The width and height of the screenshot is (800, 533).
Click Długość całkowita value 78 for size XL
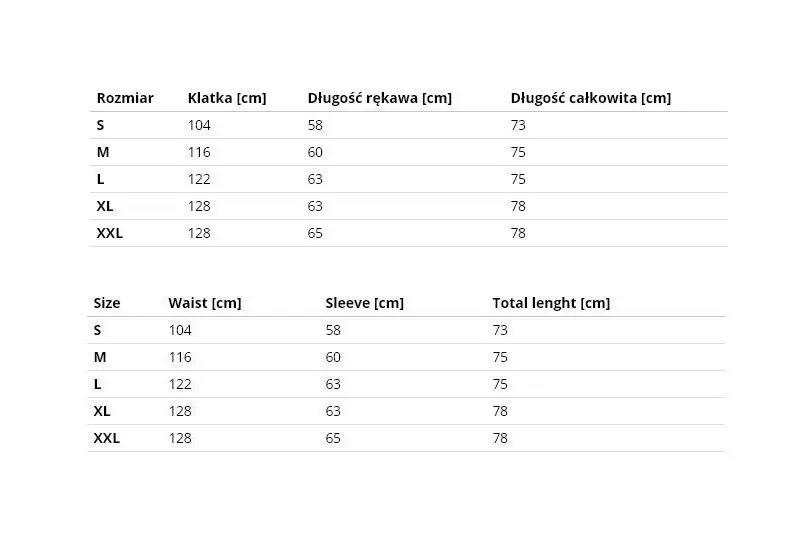[x=518, y=206]
